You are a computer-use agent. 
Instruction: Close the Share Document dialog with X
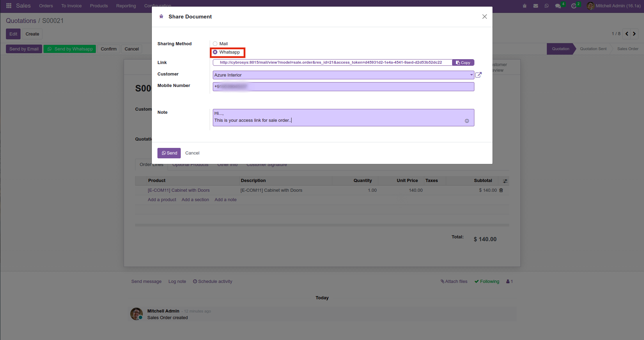click(x=484, y=17)
